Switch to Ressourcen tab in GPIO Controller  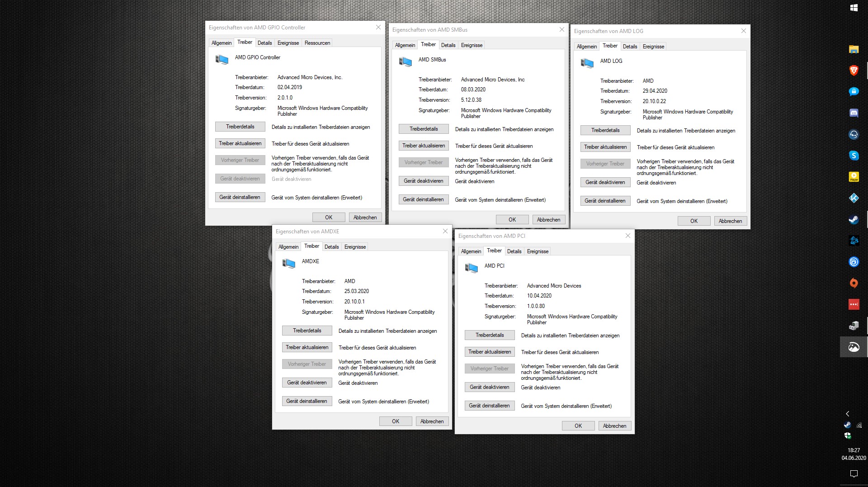(317, 43)
